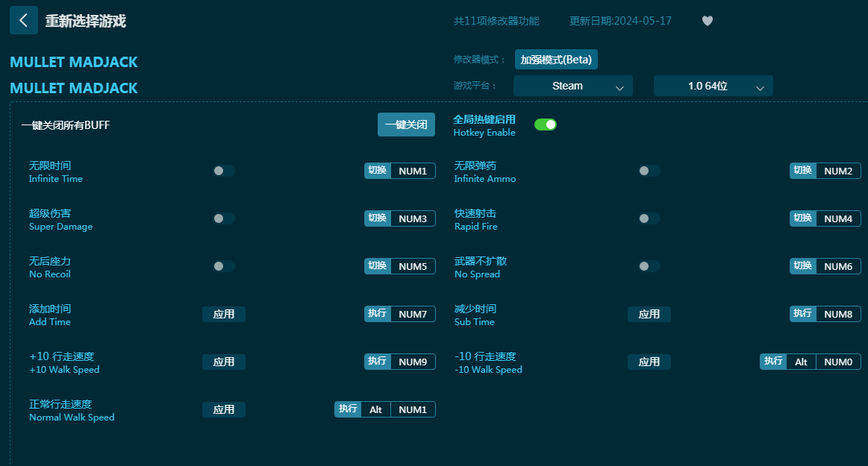Click the heart favorite icon
The width and height of the screenshot is (868, 466).
pyautogui.click(x=708, y=21)
